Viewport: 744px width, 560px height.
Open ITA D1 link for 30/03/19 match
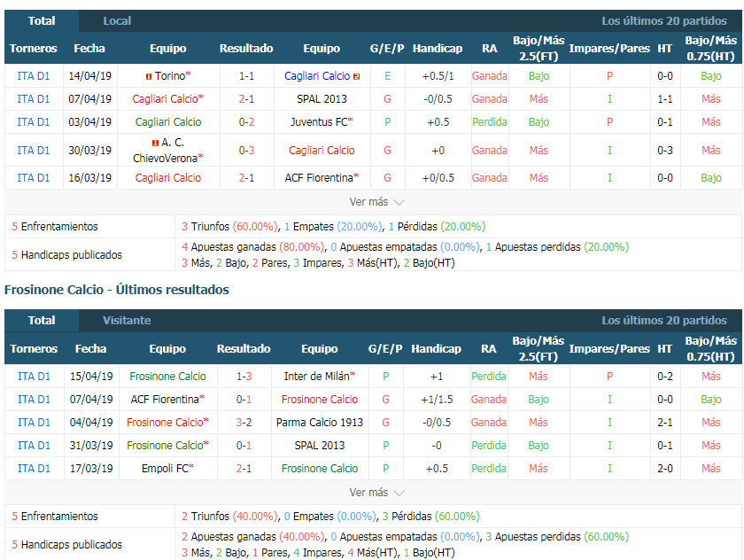(34, 150)
